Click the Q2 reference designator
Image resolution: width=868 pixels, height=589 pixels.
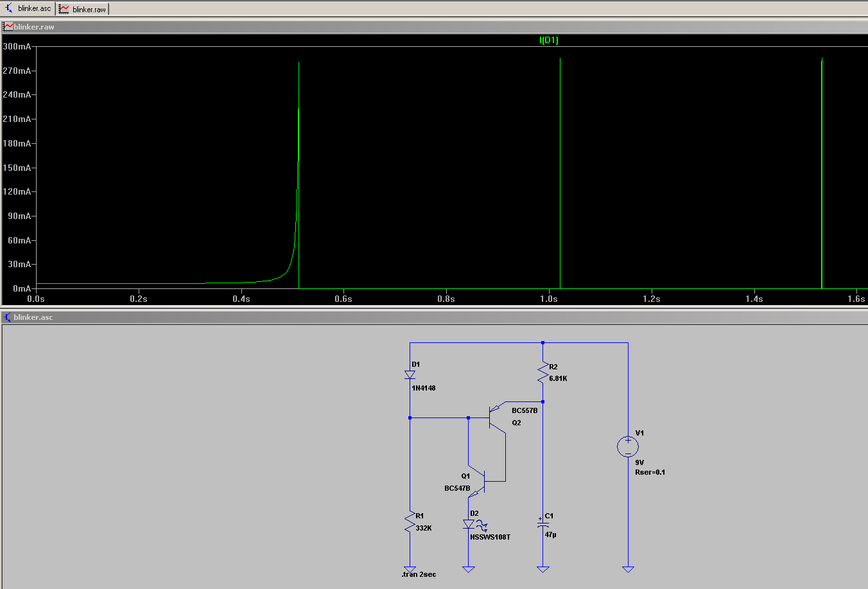click(x=516, y=423)
